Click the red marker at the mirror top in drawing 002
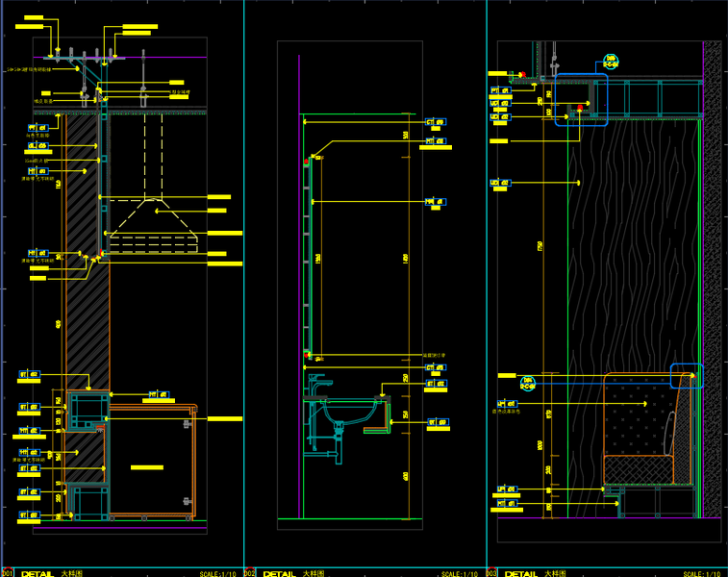 (306, 162)
